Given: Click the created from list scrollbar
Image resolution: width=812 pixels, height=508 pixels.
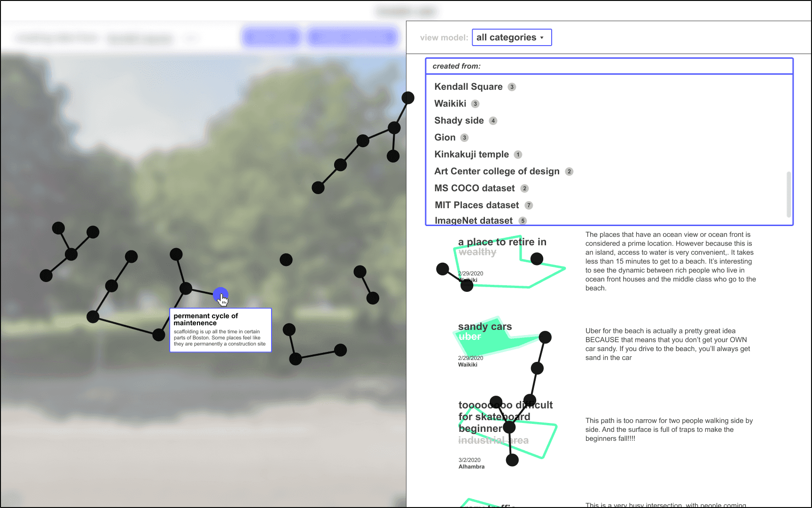Looking at the screenshot, I should pos(789,194).
